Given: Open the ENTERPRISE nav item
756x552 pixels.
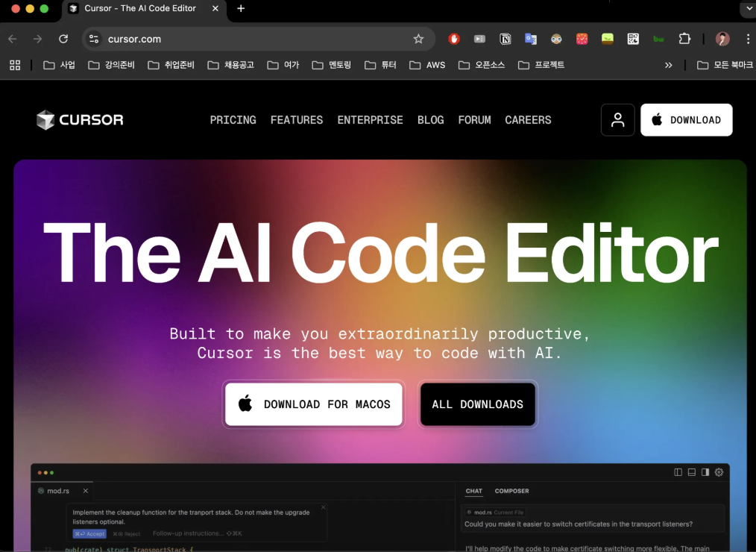Looking at the screenshot, I should point(371,120).
